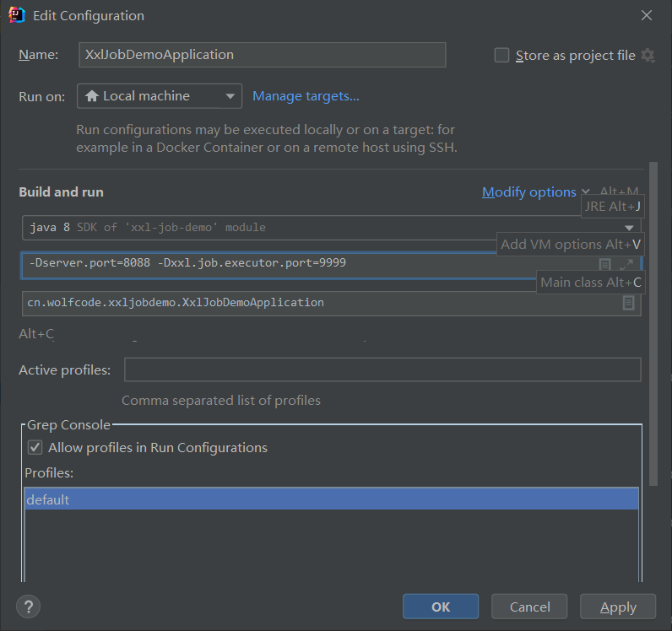The height and width of the screenshot is (631, 672).
Task: Follow the Manage targets link
Action: 306,96
